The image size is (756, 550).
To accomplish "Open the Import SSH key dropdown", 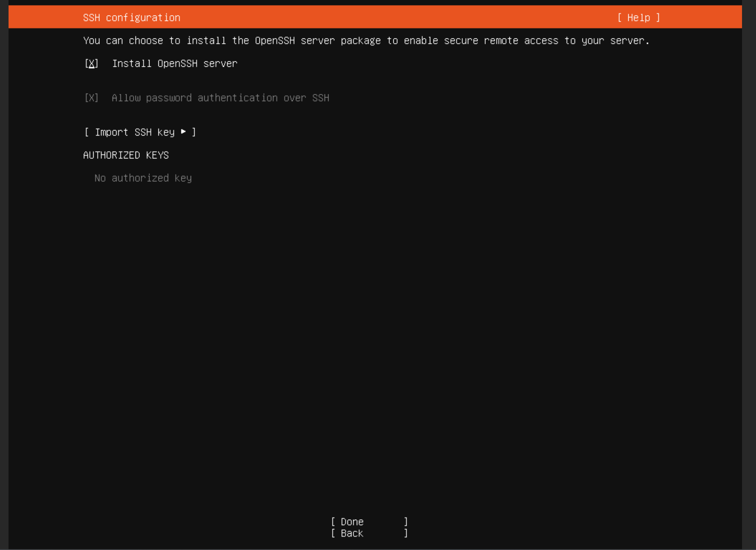I will [140, 132].
